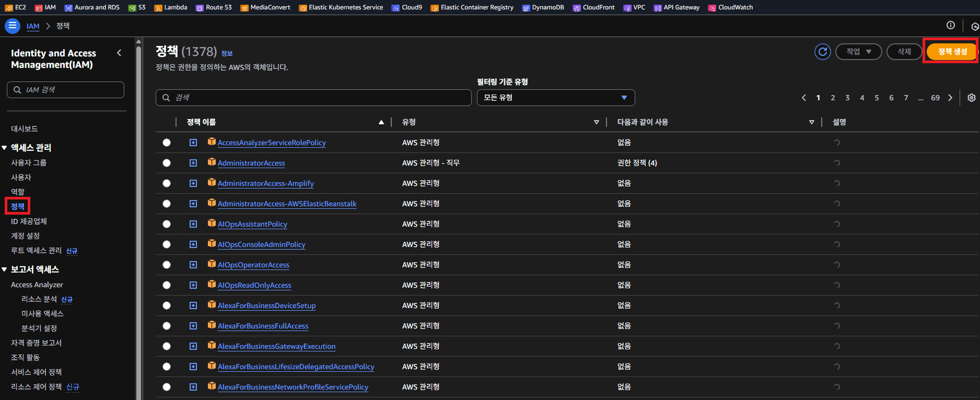The image size is (980, 400).
Task: Go to previous page of policies
Action: (804, 98)
